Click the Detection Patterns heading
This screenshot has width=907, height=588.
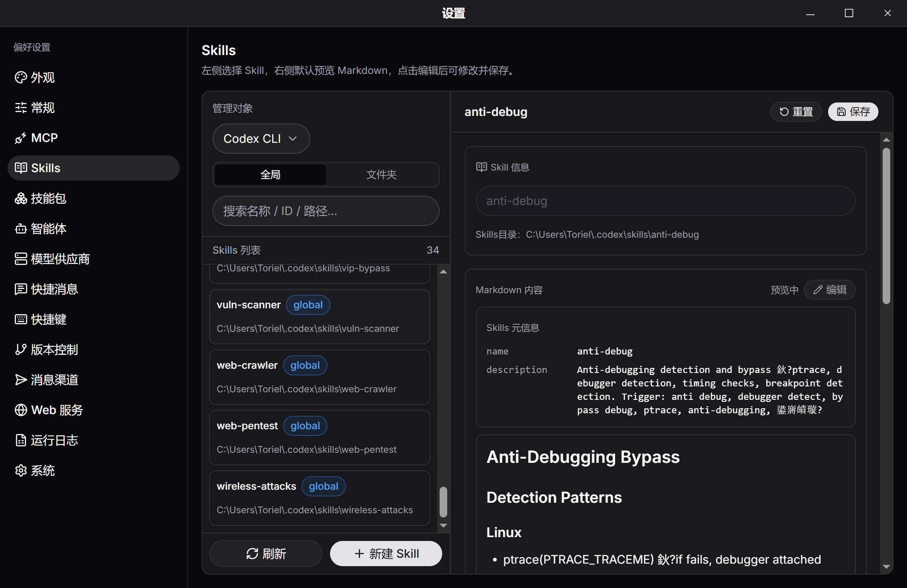click(554, 497)
